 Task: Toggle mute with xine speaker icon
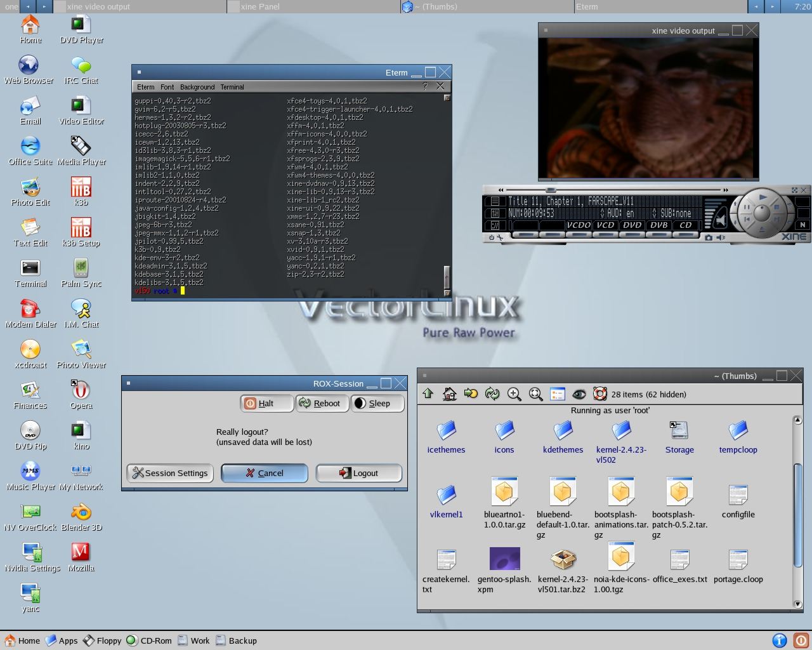(x=721, y=237)
